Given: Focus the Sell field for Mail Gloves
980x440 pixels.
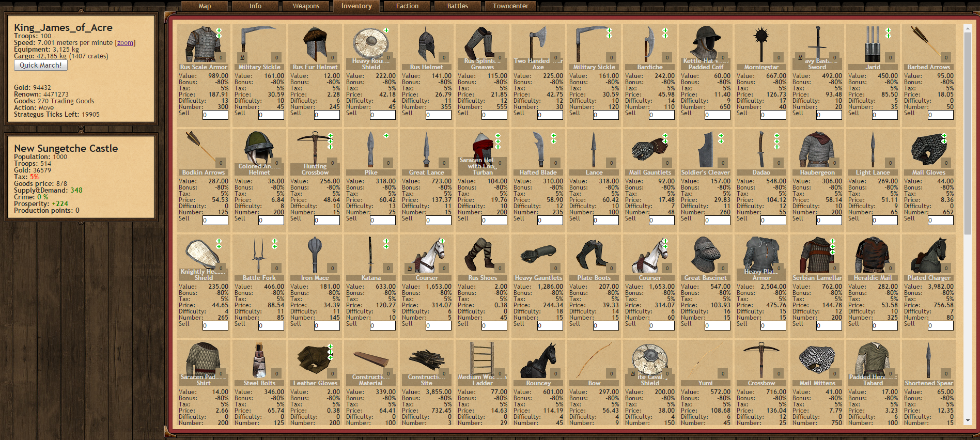Looking at the screenshot, I should 941,220.
